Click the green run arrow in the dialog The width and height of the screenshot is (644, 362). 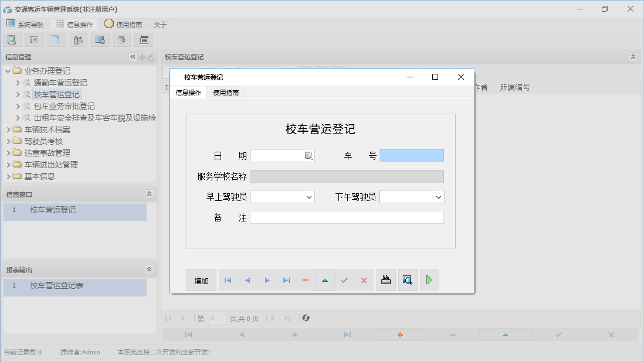pyautogui.click(x=429, y=279)
